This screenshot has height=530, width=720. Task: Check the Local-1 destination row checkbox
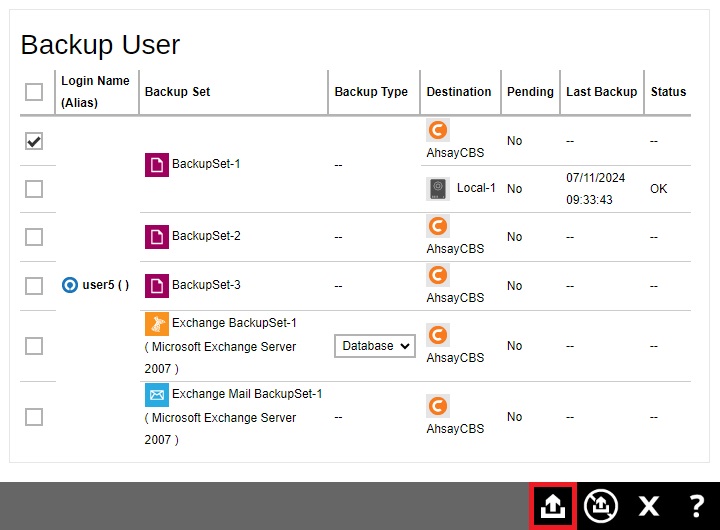pos(34,189)
